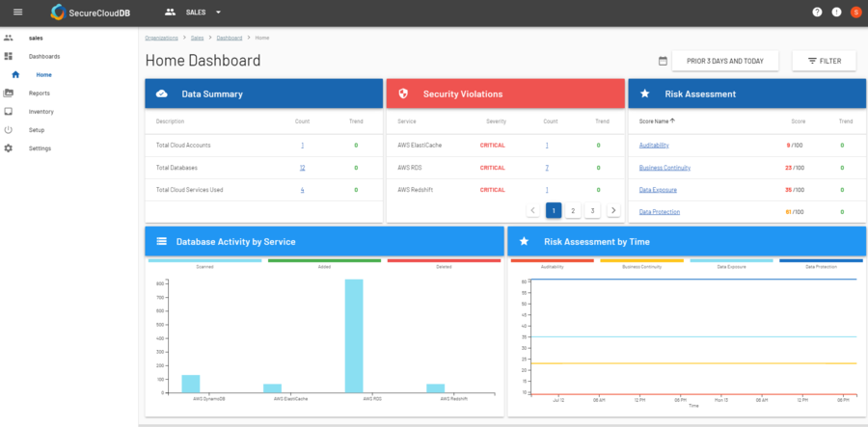This screenshot has width=868, height=427.
Task: Go to page 2 of violations
Action: coord(573,210)
